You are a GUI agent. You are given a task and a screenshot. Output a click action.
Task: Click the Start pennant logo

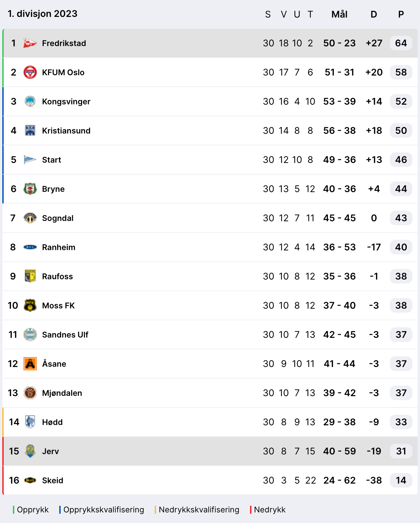pyautogui.click(x=30, y=160)
